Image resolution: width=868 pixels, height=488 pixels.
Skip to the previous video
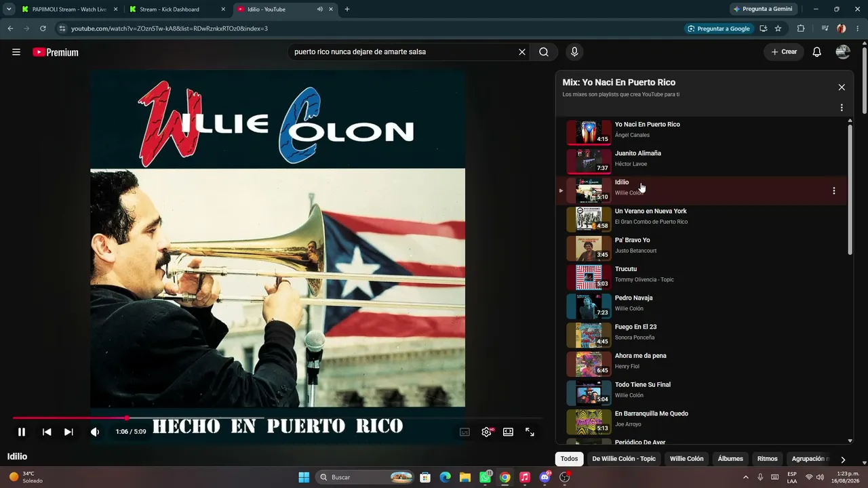pyautogui.click(x=47, y=432)
